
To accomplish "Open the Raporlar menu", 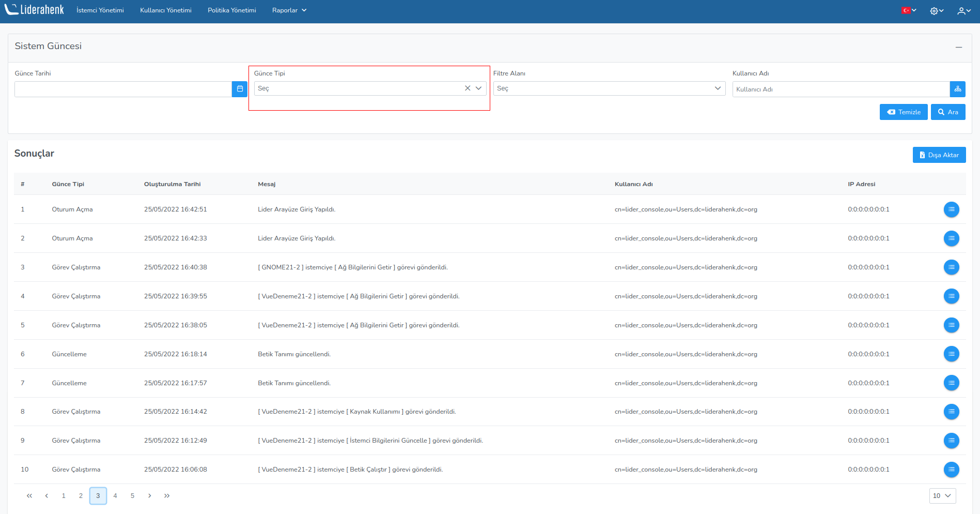I will (x=289, y=10).
